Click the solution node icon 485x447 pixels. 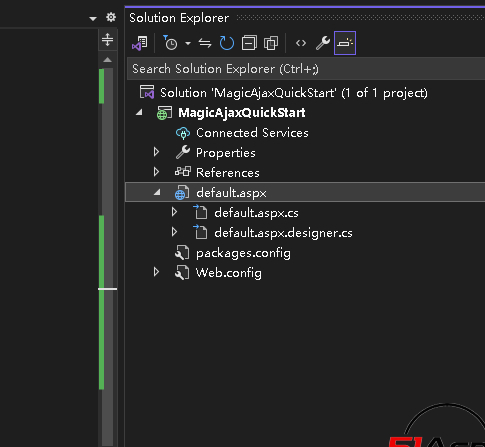[147, 92]
